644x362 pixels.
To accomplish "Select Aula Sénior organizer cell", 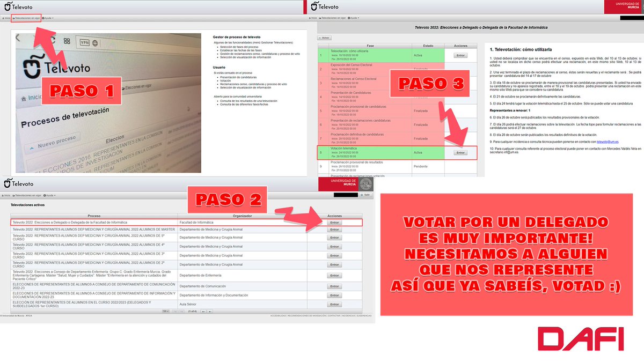I will 243,304.
